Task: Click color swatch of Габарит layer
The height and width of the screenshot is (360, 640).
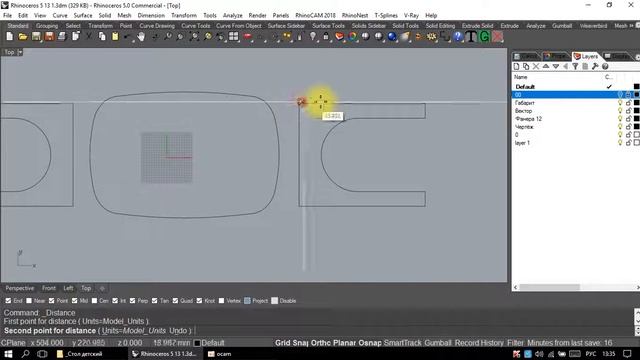Action: point(636,103)
